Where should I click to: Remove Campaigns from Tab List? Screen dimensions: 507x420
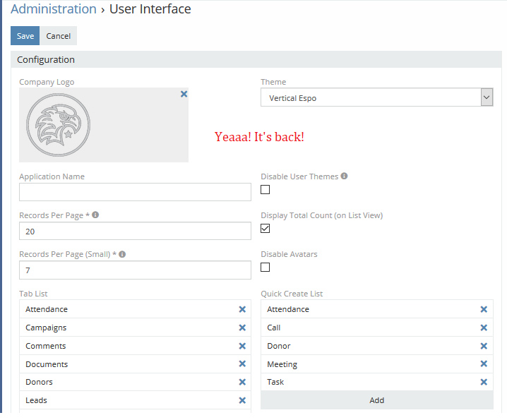click(x=242, y=328)
